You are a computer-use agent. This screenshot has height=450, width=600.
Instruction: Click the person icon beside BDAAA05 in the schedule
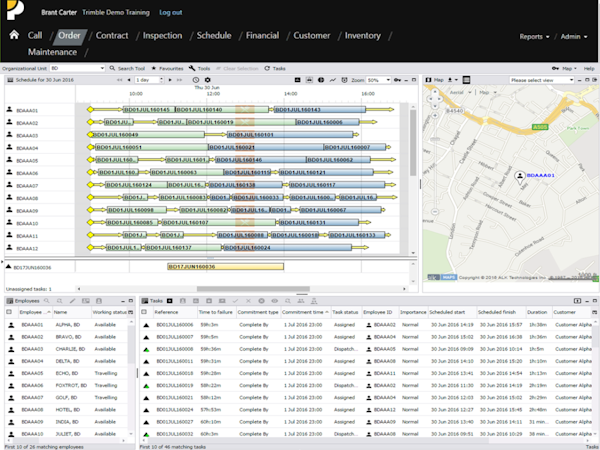[x=8, y=160]
